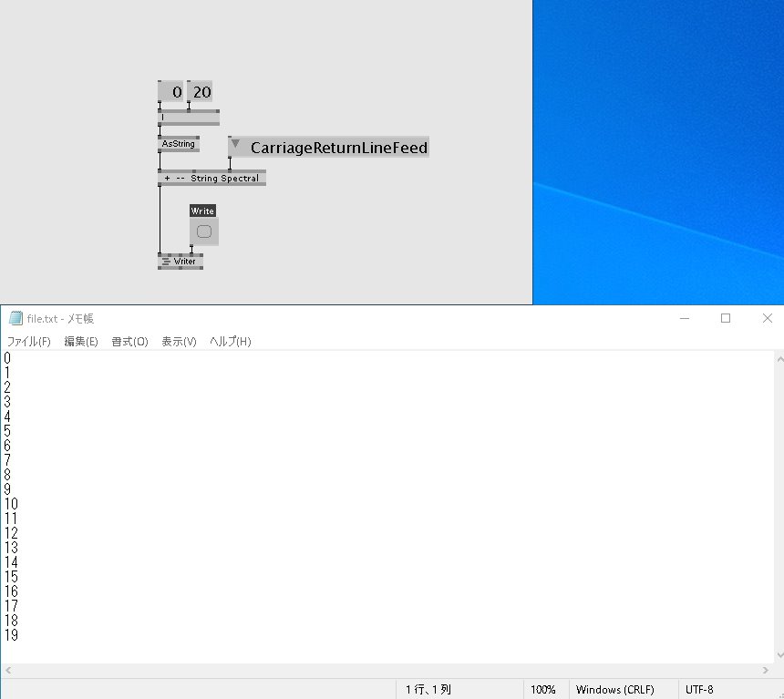Click the CarriageReturnLineFeed enum value
Image resolution: width=784 pixels, height=699 pixels.
point(338,148)
